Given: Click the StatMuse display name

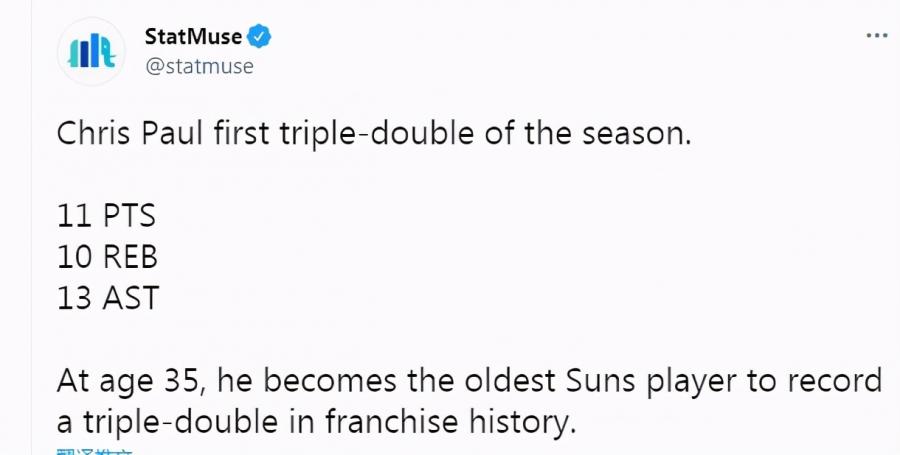Looking at the screenshot, I should click(x=193, y=37).
